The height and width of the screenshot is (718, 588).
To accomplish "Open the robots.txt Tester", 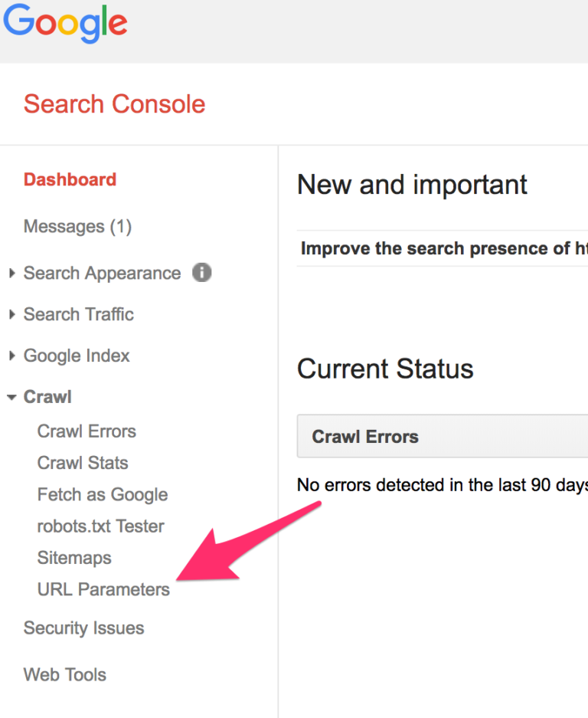I will click(100, 526).
